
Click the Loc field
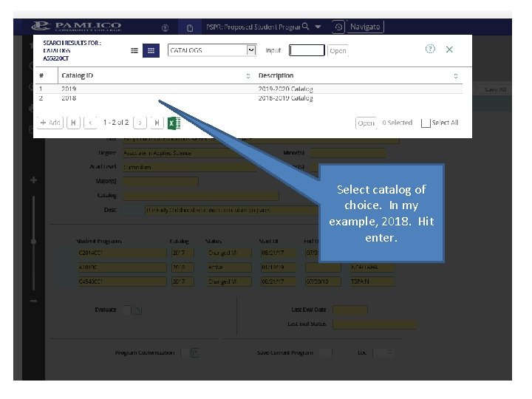coord(384,353)
